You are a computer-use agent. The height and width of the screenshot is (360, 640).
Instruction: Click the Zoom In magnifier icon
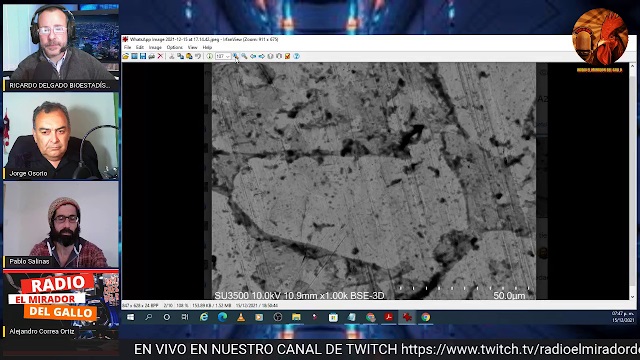coord(236,56)
